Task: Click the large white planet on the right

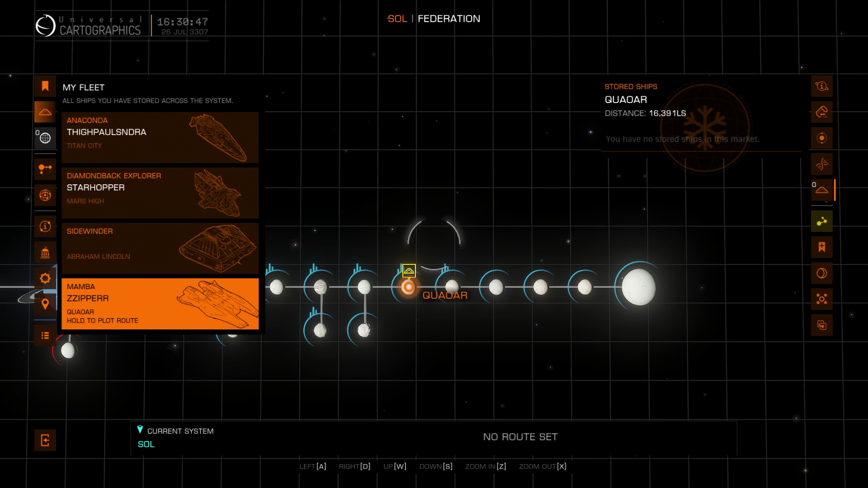Action: (638, 287)
